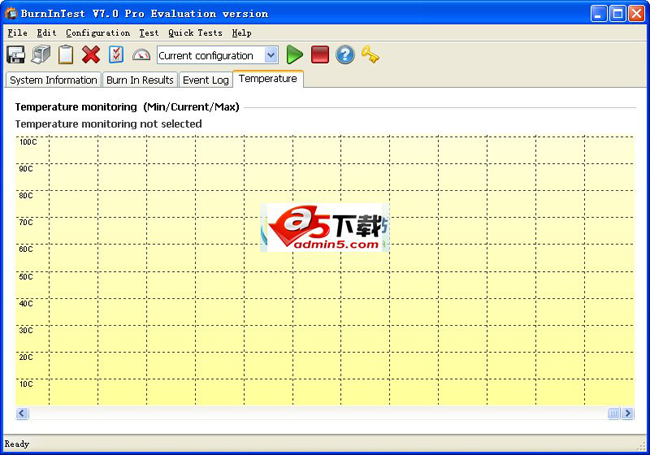650x455 pixels.
Task: Open the Help menu
Action: click(242, 33)
